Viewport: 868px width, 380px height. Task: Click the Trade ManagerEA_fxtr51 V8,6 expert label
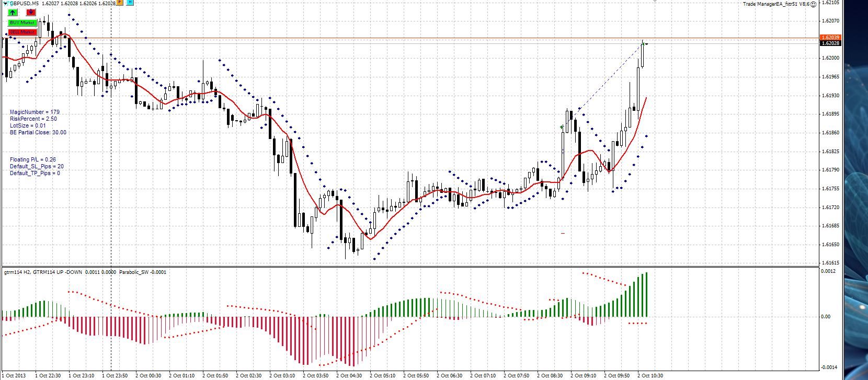point(776,4)
